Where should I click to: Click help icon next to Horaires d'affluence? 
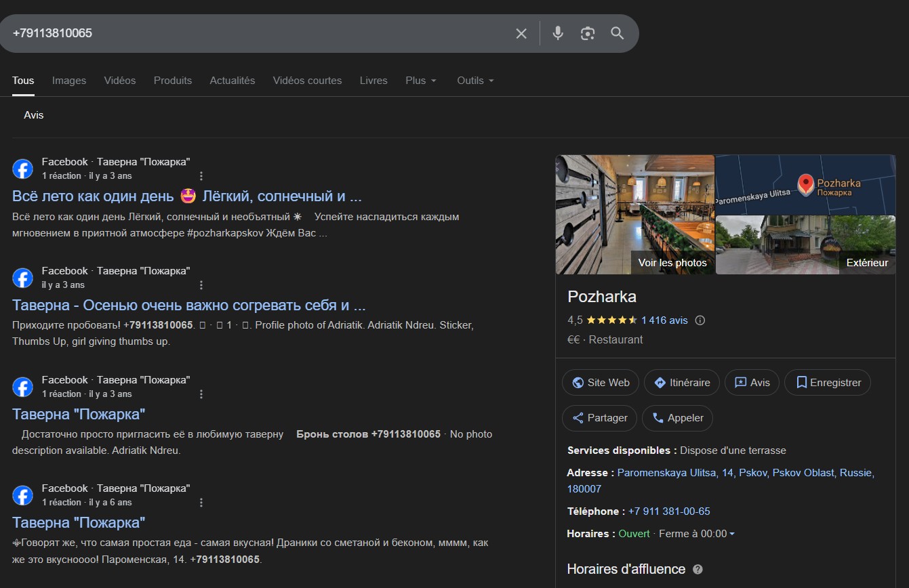click(x=698, y=570)
